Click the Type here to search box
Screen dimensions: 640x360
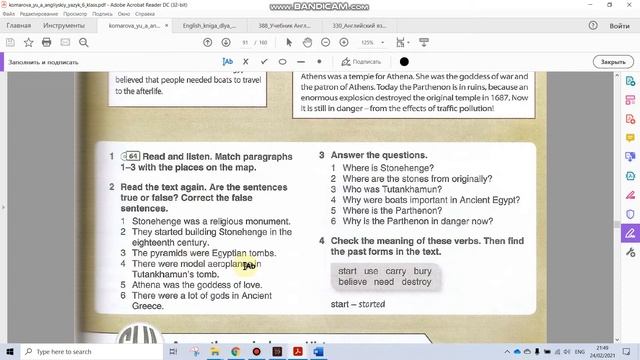tap(91, 351)
